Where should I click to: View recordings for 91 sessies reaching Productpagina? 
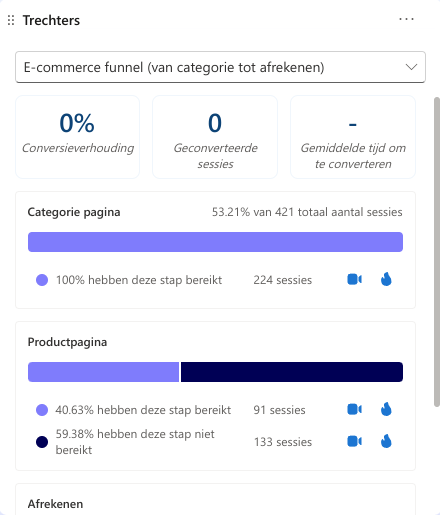click(354, 409)
